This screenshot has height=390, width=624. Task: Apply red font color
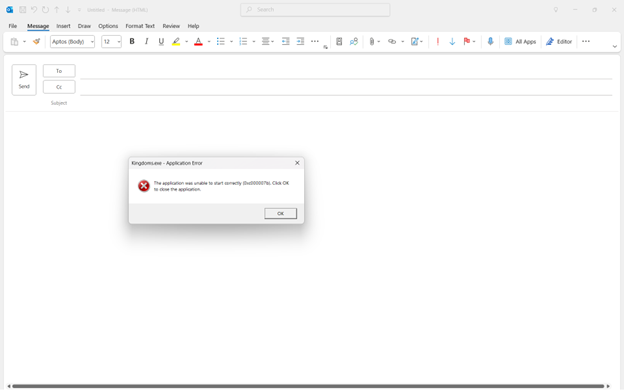(198, 41)
